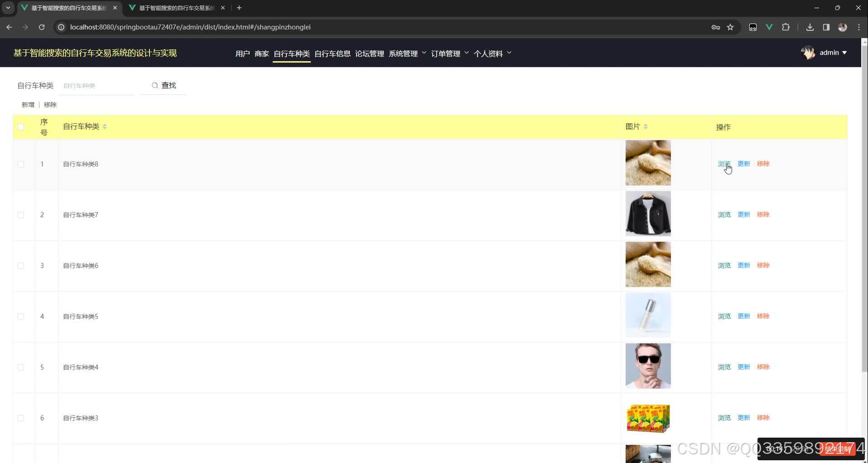Close the second browser tab
The height and width of the screenshot is (463, 868).
[x=223, y=8]
